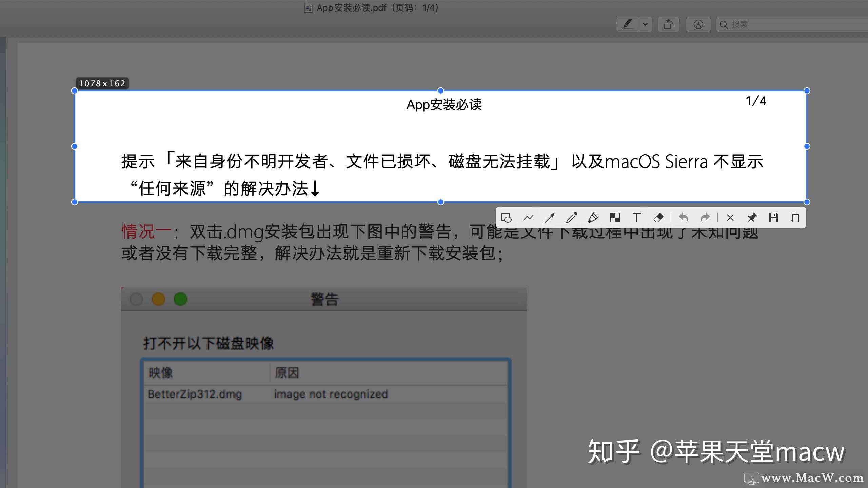Undo the last annotation
Image resolution: width=868 pixels, height=488 pixels.
coord(683,218)
